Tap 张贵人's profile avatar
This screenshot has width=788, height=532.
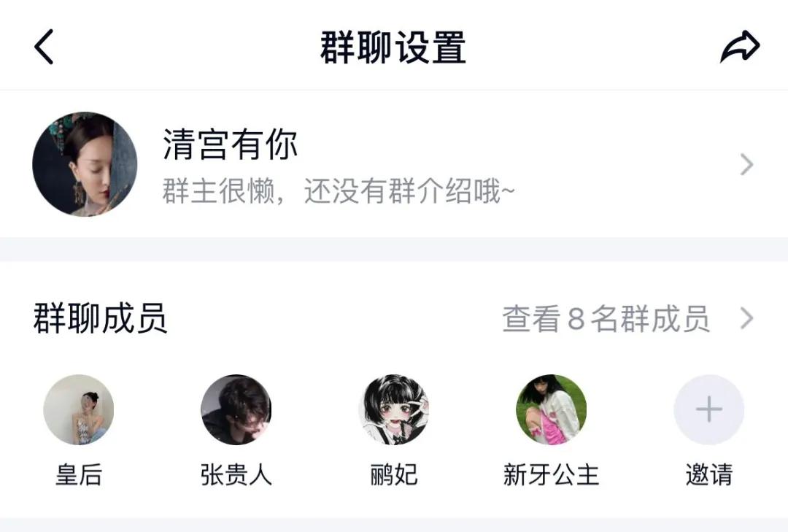point(237,410)
